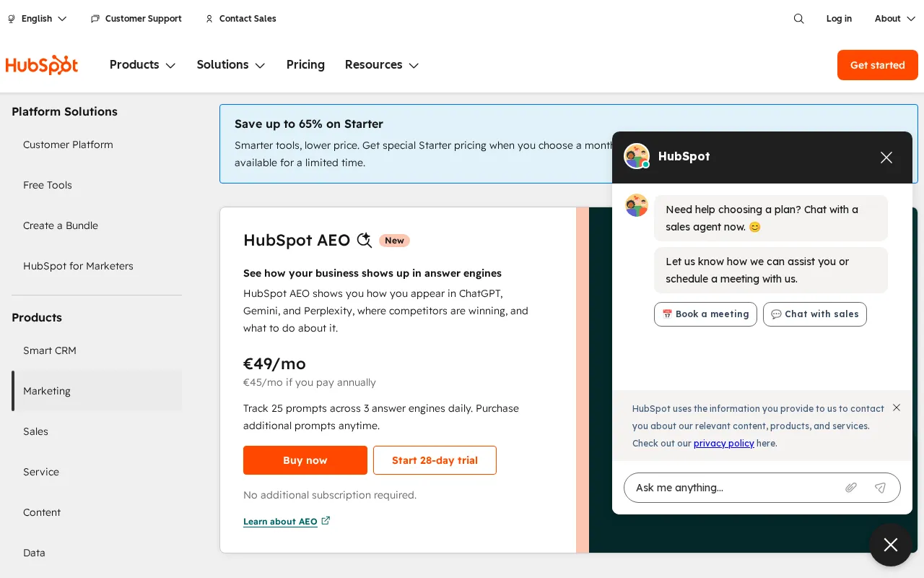Expand the Solutions navigation menu
The width and height of the screenshot is (924, 578).
pyautogui.click(x=231, y=65)
